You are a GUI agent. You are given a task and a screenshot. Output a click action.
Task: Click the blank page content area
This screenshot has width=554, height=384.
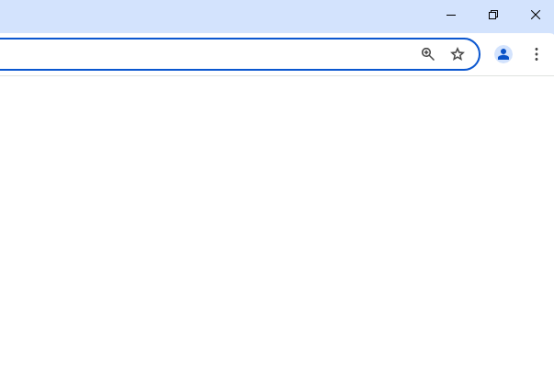pos(277,230)
